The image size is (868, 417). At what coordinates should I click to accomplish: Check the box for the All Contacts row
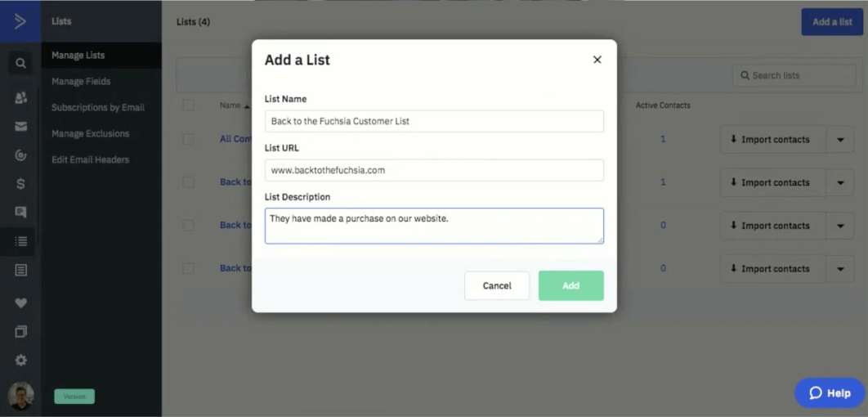tap(189, 139)
